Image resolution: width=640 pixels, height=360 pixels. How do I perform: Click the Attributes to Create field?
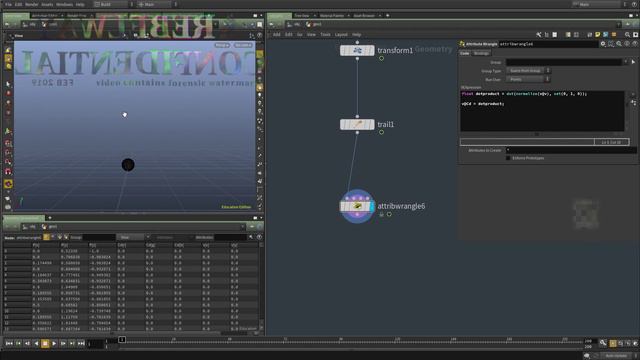coord(571,150)
